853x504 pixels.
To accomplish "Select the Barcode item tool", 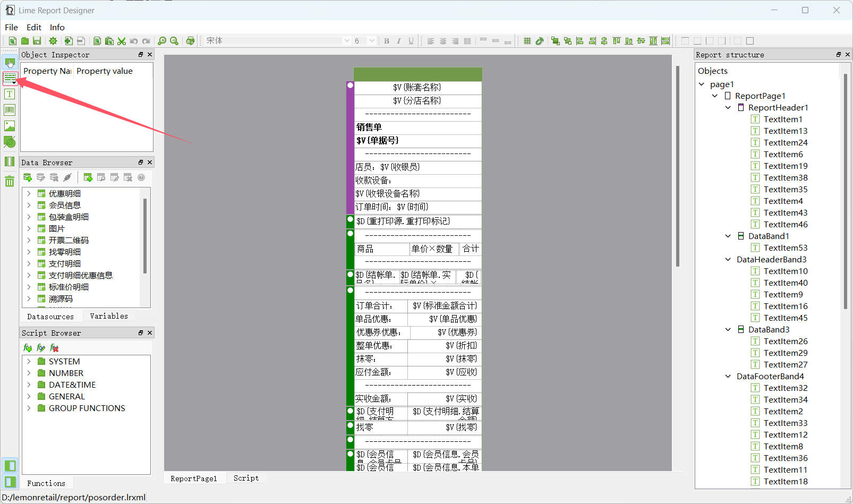I will 10,110.
